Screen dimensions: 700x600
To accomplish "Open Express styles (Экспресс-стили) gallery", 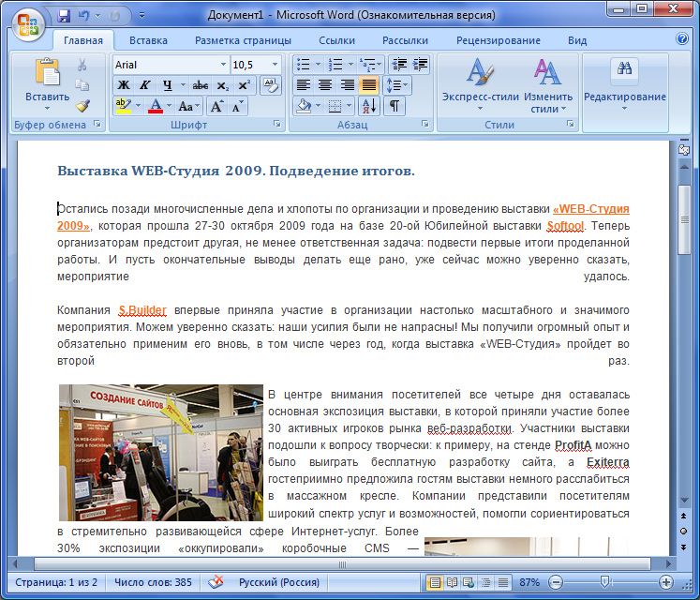I will point(481,85).
